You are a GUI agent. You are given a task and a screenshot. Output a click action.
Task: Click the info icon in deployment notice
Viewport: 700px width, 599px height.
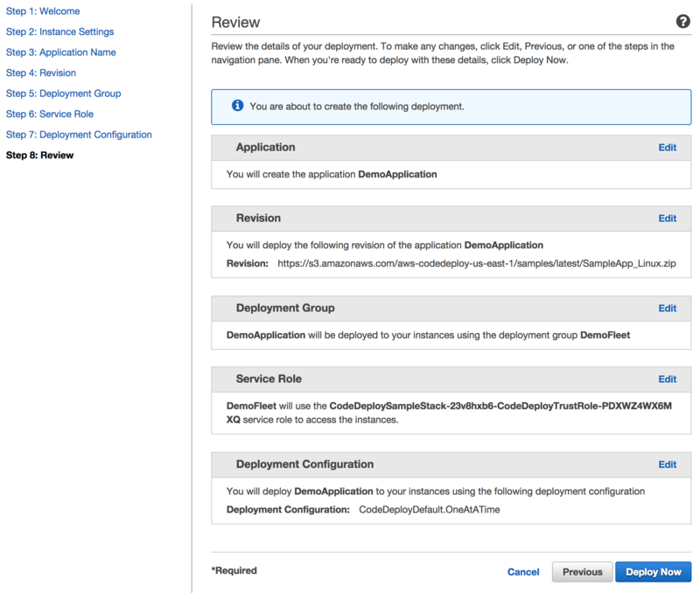[x=237, y=105]
